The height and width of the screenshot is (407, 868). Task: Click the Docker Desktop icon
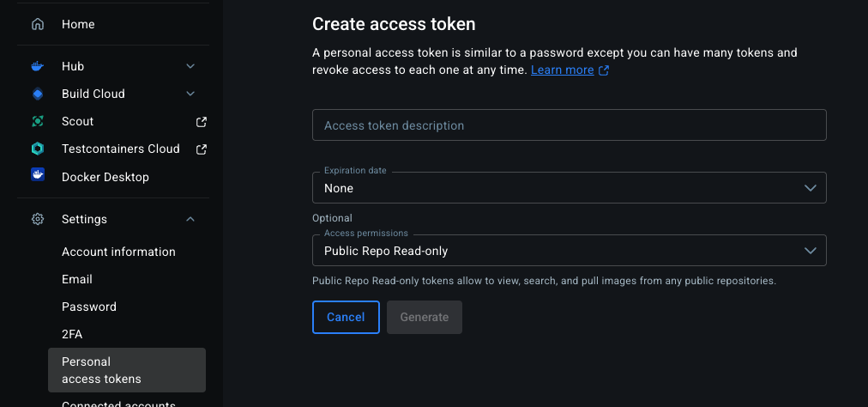tap(38, 174)
